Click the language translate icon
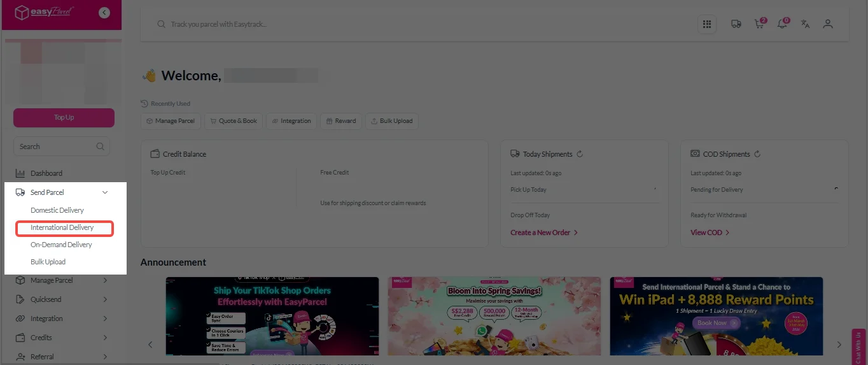 coord(805,24)
